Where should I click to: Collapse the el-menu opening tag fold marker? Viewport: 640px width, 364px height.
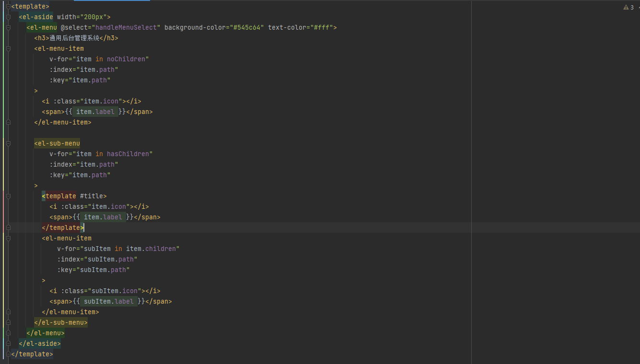click(x=8, y=28)
